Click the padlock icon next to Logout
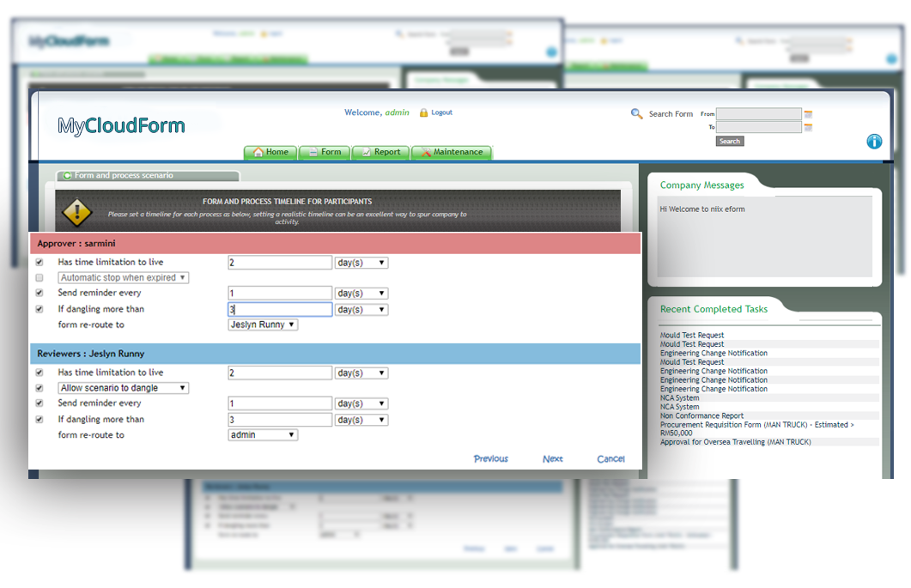The height and width of the screenshot is (588, 911). [x=423, y=112]
